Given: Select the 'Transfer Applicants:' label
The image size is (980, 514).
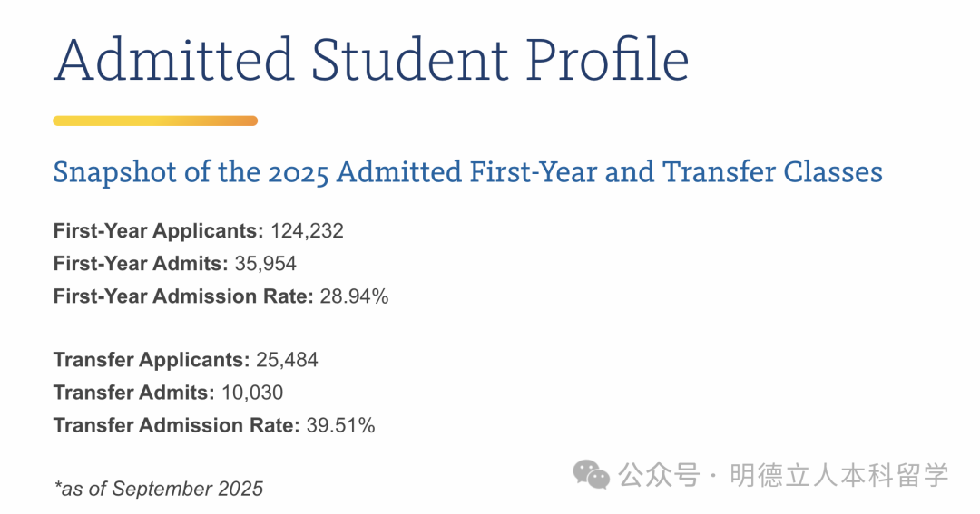Looking at the screenshot, I should tap(151, 360).
